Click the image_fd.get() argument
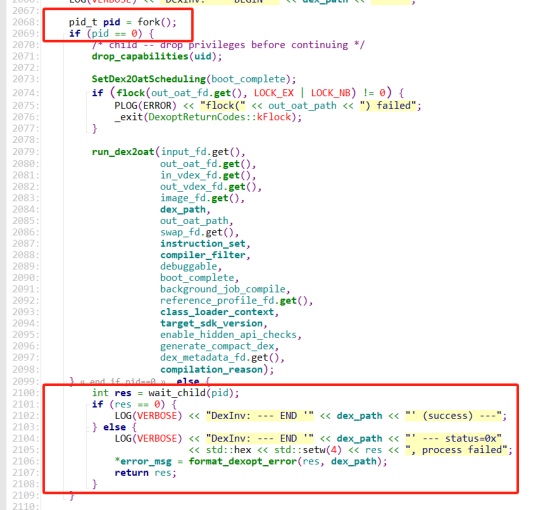The image size is (538, 510). tap(200, 198)
